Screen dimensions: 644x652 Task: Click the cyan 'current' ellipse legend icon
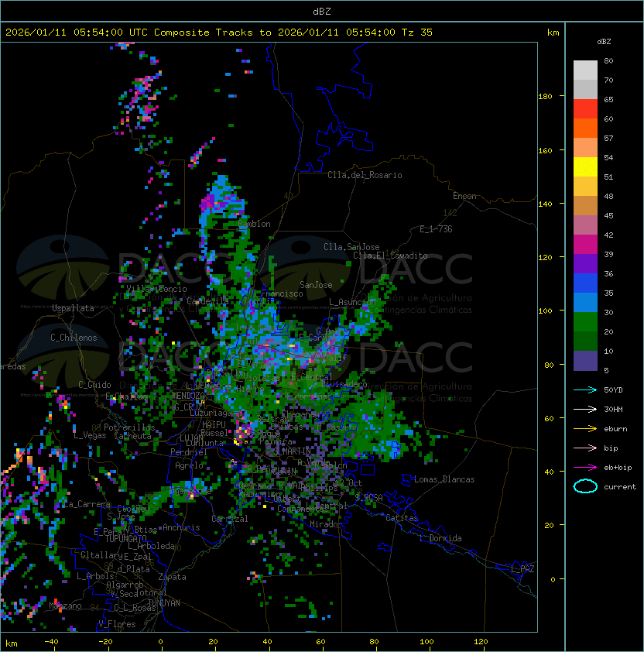click(x=585, y=486)
